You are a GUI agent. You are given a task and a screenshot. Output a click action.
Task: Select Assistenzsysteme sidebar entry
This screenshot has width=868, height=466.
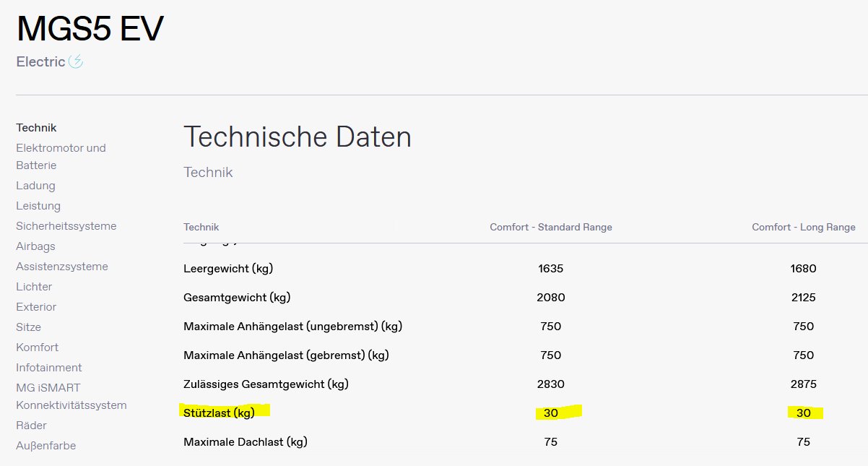(x=62, y=267)
